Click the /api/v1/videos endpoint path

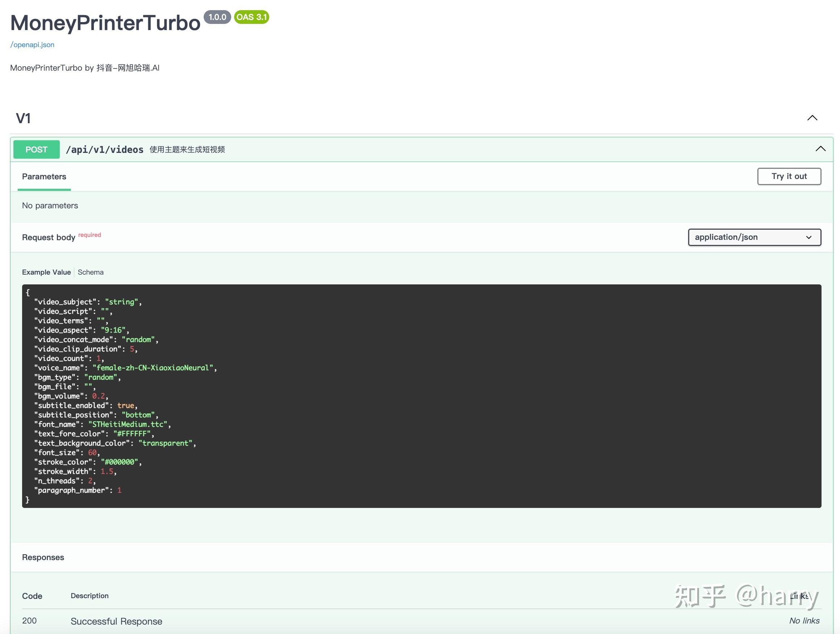[104, 150]
